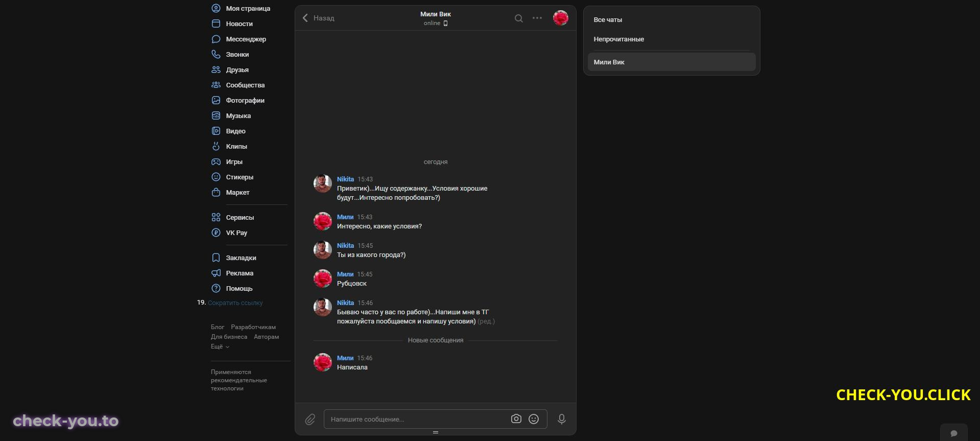Click sender name Мили at 15:46
The width and height of the screenshot is (980, 441).
pos(345,358)
